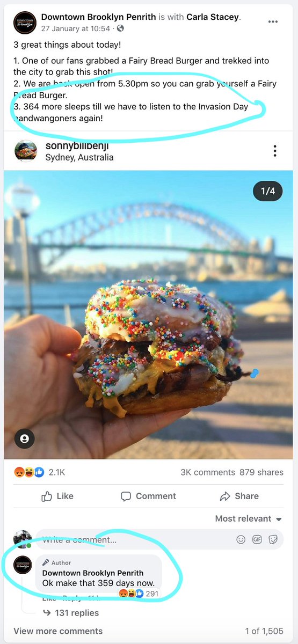Image resolution: width=298 pixels, height=644 pixels.
Task: Tap the tagged people icon on photo
Action: (24, 438)
